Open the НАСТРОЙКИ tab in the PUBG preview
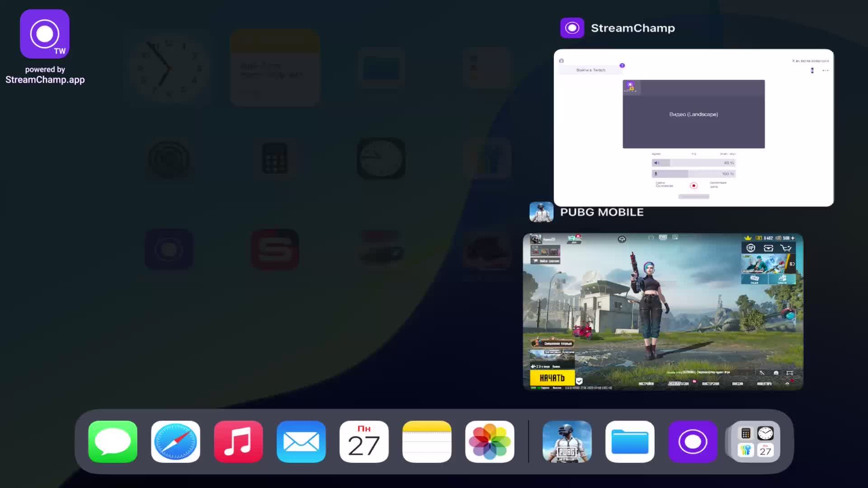The image size is (868, 488). (646, 384)
